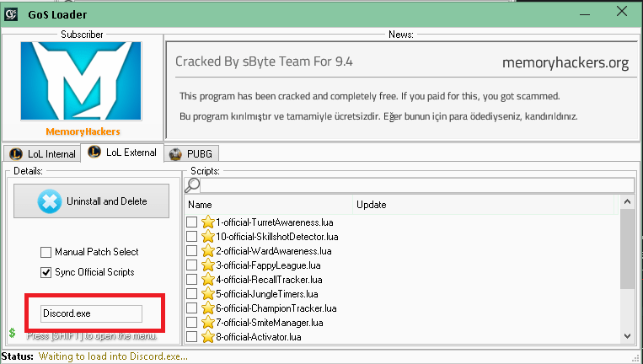Image resolution: width=643 pixels, height=364 pixels.
Task: Click the Uninstall and Delete button
Action: (x=91, y=201)
